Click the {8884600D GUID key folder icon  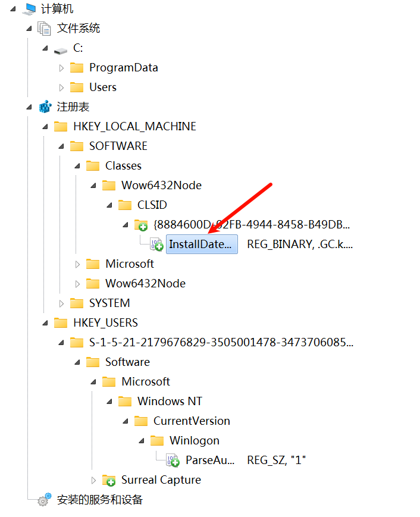click(141, 225)
